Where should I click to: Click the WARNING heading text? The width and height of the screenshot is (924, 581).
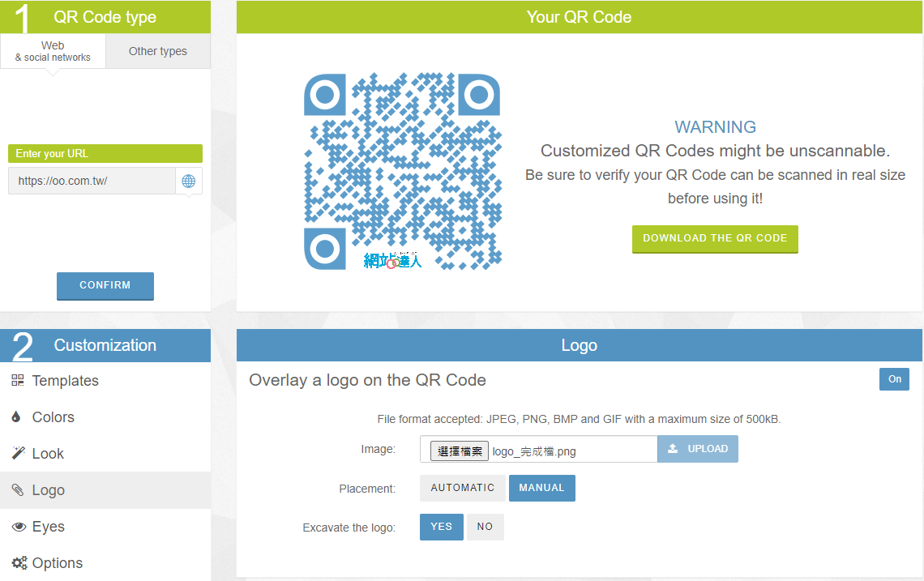click(x=715, y=126)
